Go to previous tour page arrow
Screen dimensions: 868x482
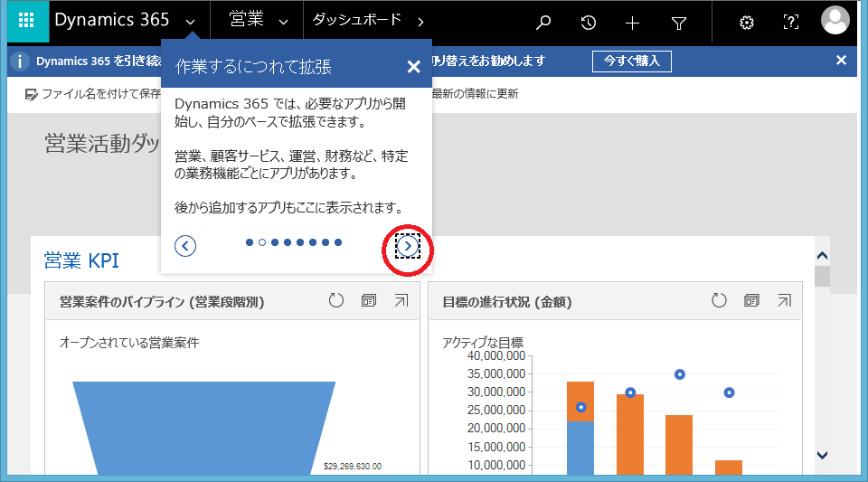(x=184, y=246)
